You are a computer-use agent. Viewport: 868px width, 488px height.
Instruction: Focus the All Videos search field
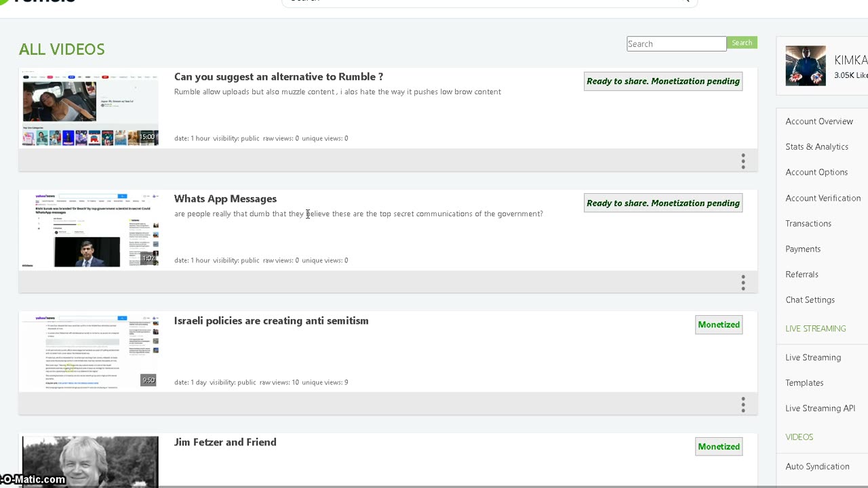point(676,43)
